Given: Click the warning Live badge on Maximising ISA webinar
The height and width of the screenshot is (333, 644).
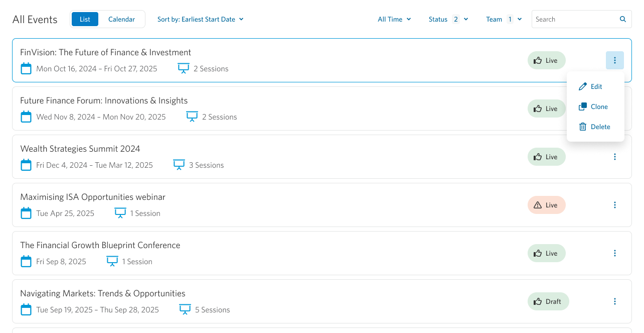Looking at the screenshot, I should tap(546, 205).
